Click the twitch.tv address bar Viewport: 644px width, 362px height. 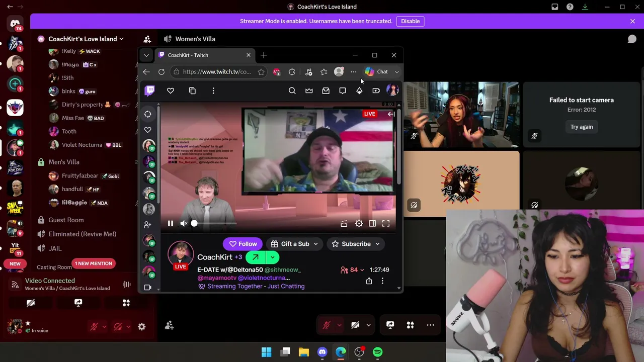pyautogui.click(x=217, y=72)
